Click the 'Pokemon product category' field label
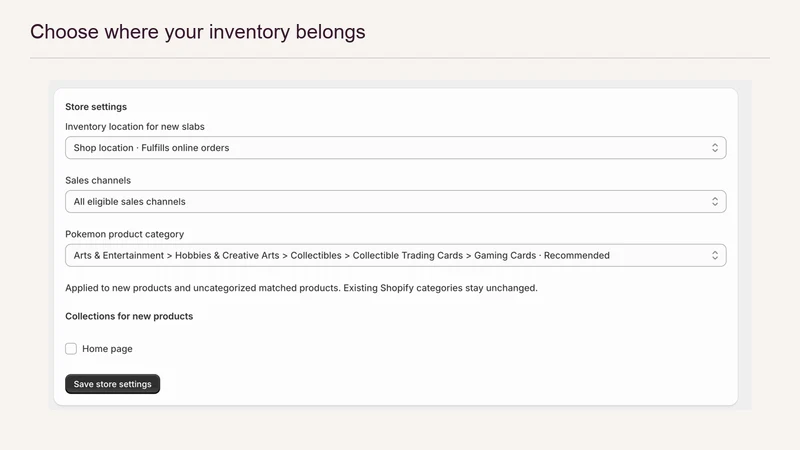Screen dimensions: 800x450 pyautogui.click(x=124, y=234)
